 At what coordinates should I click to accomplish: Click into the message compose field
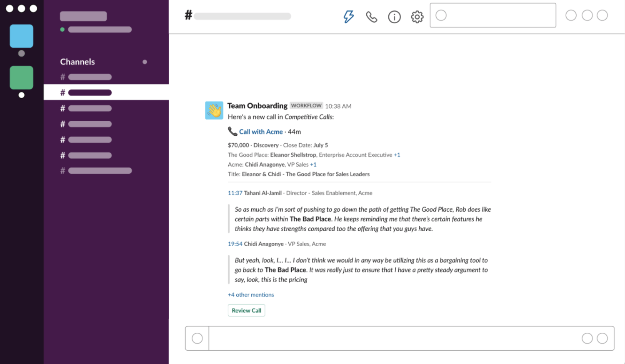click(x=392, y=338)
